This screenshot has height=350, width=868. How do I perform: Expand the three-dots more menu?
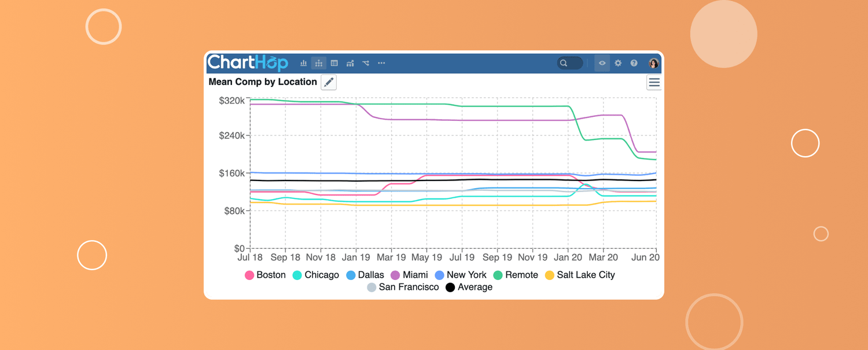coord(381,63)
